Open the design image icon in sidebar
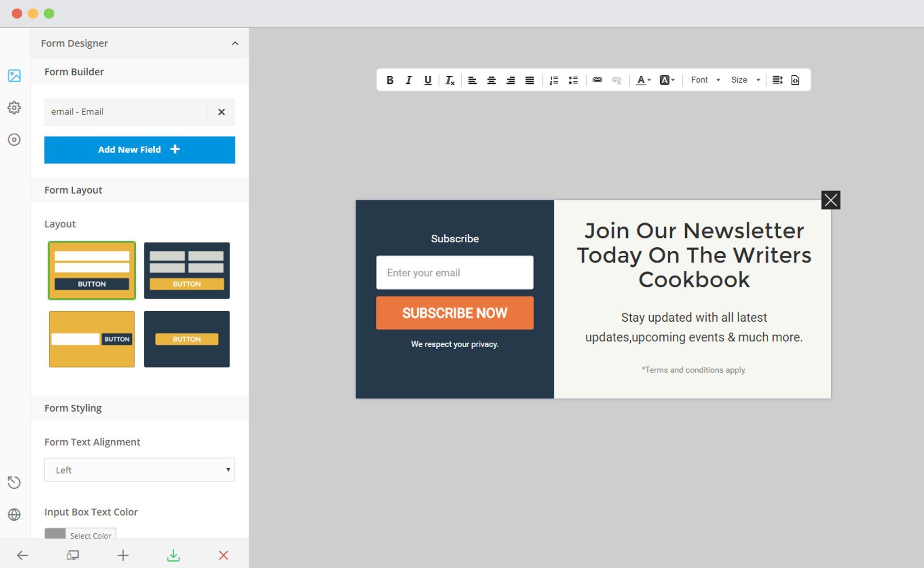The width and height of the screenshot is (924, 568). click(x=14, y=75)
